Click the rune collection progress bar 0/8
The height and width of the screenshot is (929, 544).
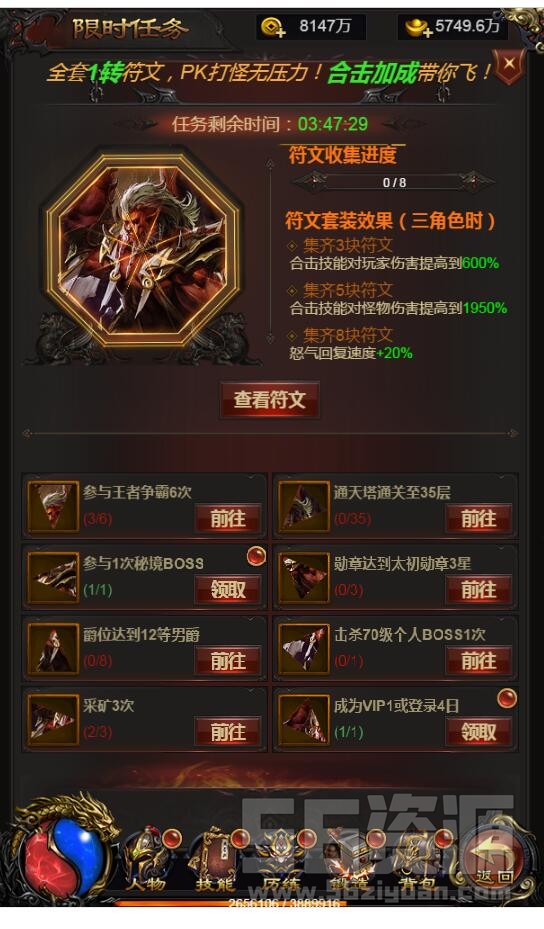coord(394,182)
